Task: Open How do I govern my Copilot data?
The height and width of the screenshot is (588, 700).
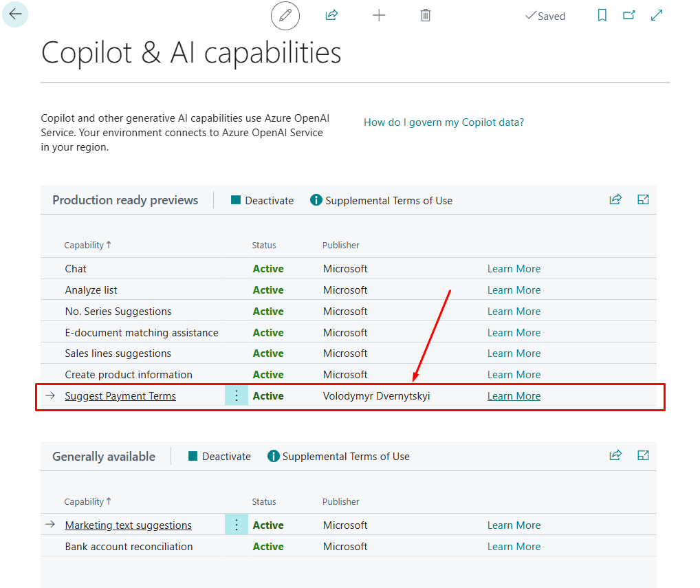Action: click(x=444, y=122)
